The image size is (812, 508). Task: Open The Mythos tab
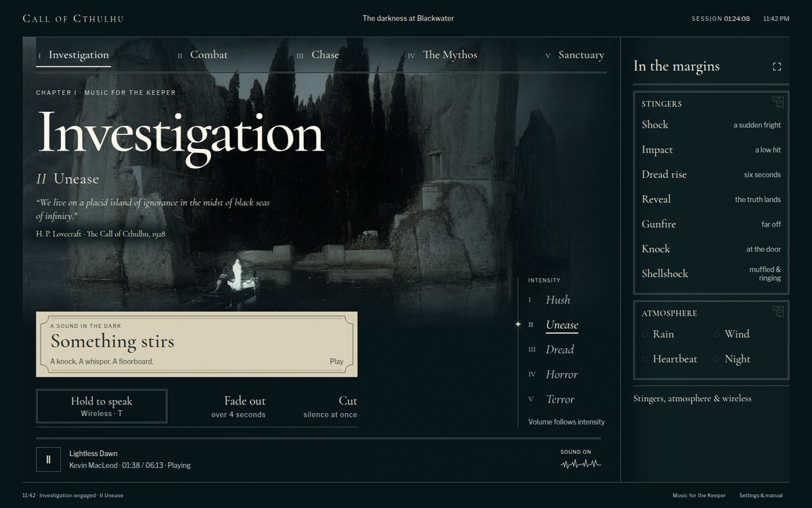pos(443,55)
